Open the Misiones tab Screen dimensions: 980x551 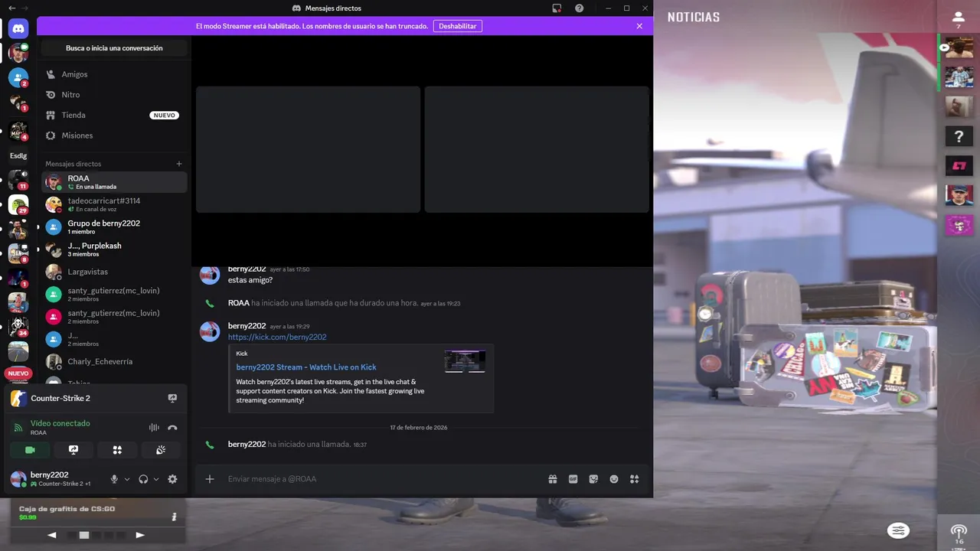(114, 135)
